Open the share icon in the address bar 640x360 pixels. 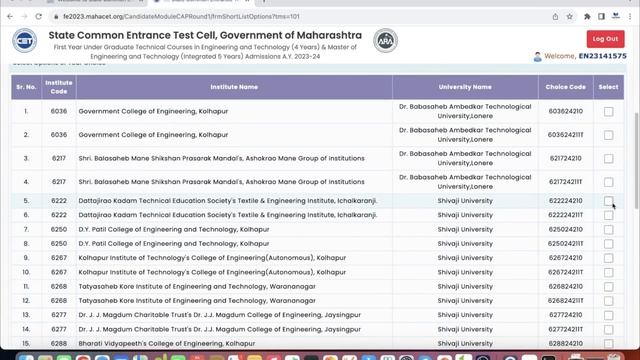(x=555, y=17)
